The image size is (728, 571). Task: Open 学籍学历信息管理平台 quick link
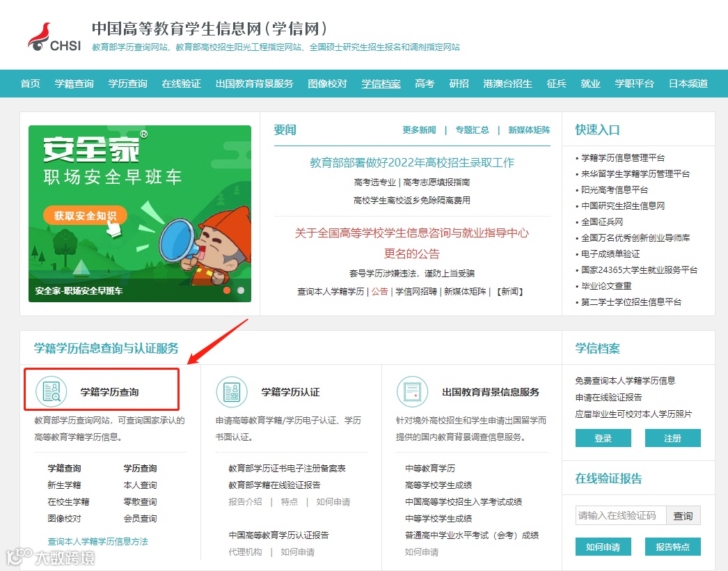[623, 158]
